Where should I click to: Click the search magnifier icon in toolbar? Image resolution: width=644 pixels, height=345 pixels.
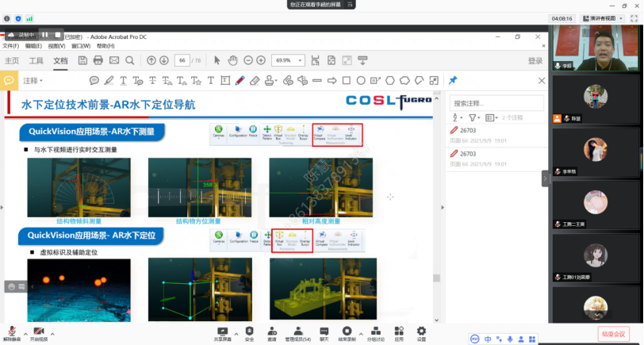click(130, 60)
